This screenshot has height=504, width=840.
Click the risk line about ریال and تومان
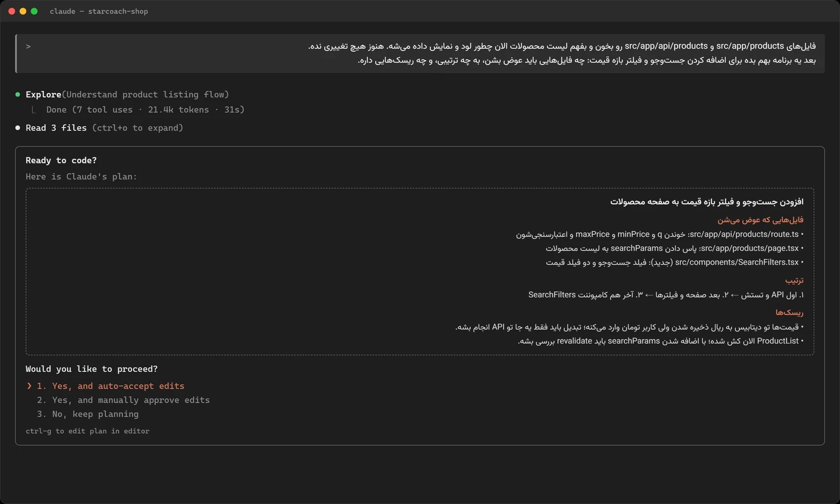[629, 327]
